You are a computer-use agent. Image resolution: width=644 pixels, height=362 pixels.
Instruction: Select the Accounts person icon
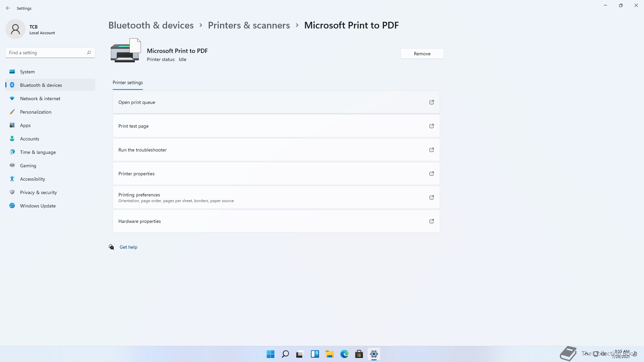[12, 138]
